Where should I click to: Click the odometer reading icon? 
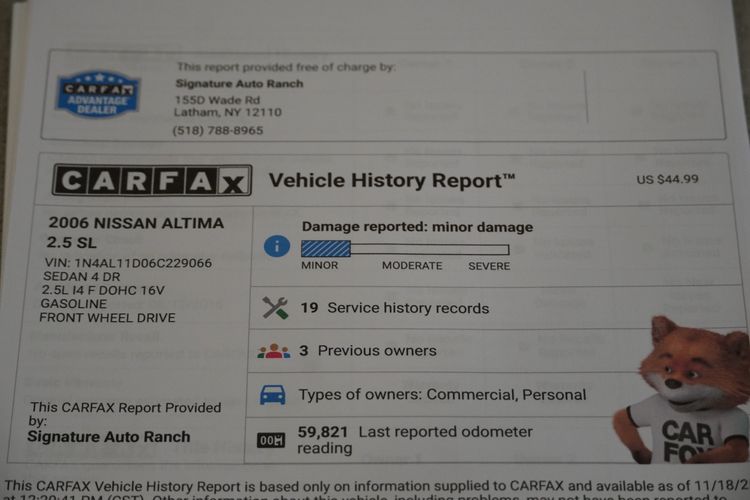[x=271, y=440]
